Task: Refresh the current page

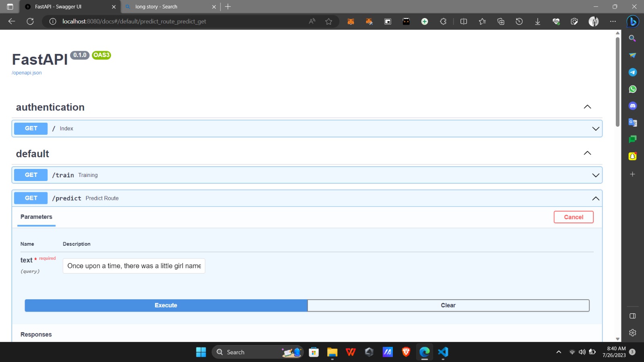Action: 30,21
